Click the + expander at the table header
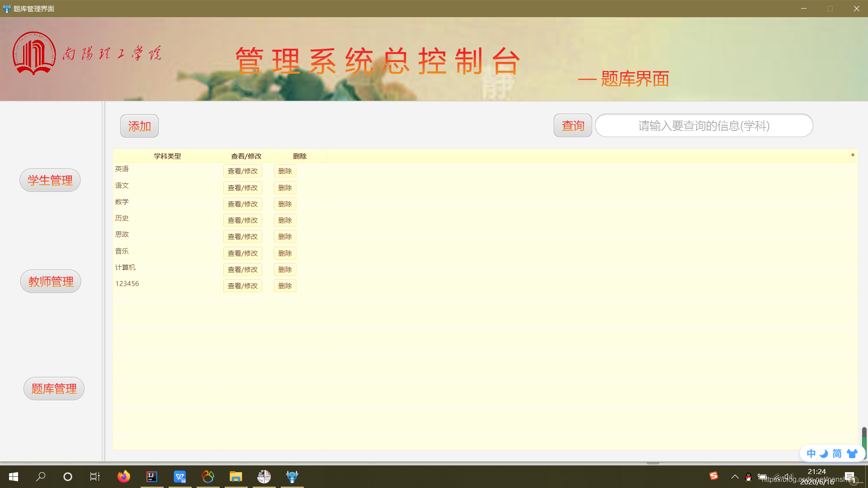 853,155
